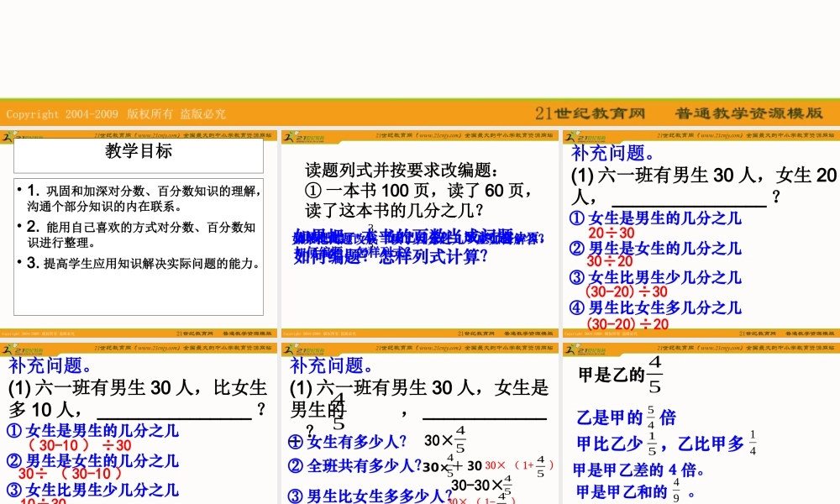Click the red formula '20÷30'
Image resolution: width=840 pixels, height=504 pixels.
[612, 233]
